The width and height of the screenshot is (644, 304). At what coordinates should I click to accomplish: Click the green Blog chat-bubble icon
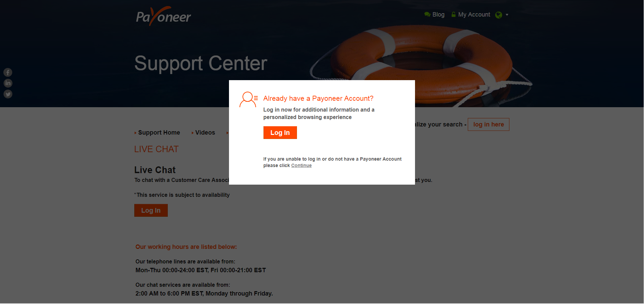click(x=427, y=15)
